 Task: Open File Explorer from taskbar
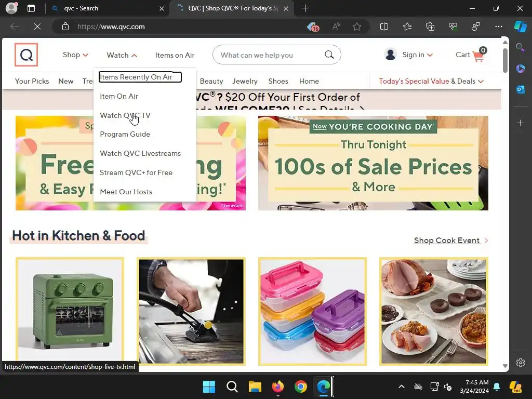coord(255,386)
